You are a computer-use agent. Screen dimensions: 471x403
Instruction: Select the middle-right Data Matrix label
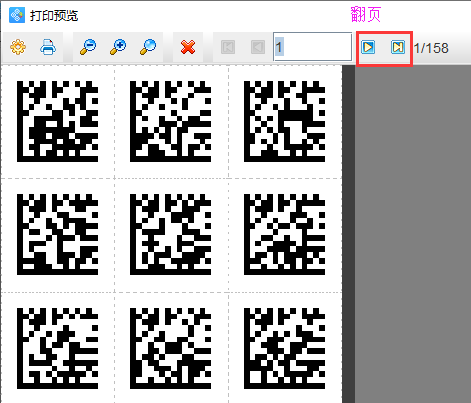click(284, 234)
